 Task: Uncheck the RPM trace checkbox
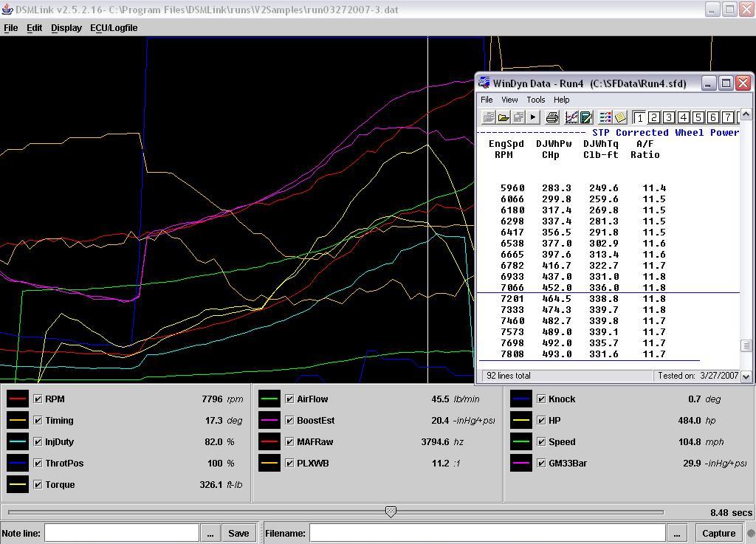(x=38, y=399)
